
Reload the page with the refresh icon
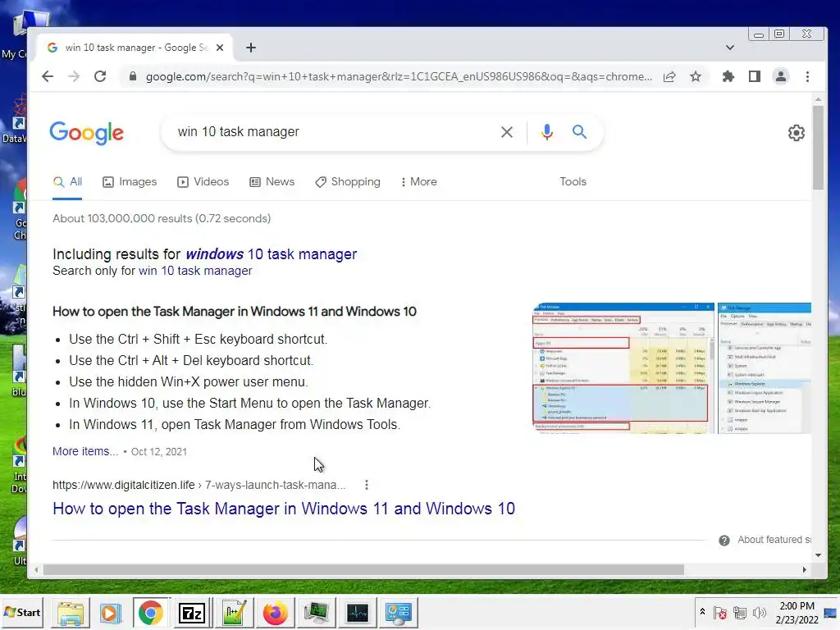(100, 76)
